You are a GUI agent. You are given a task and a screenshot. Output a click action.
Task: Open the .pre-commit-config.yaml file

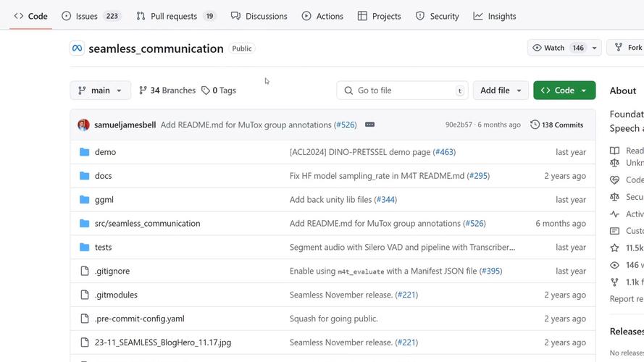tap(140, 319)
